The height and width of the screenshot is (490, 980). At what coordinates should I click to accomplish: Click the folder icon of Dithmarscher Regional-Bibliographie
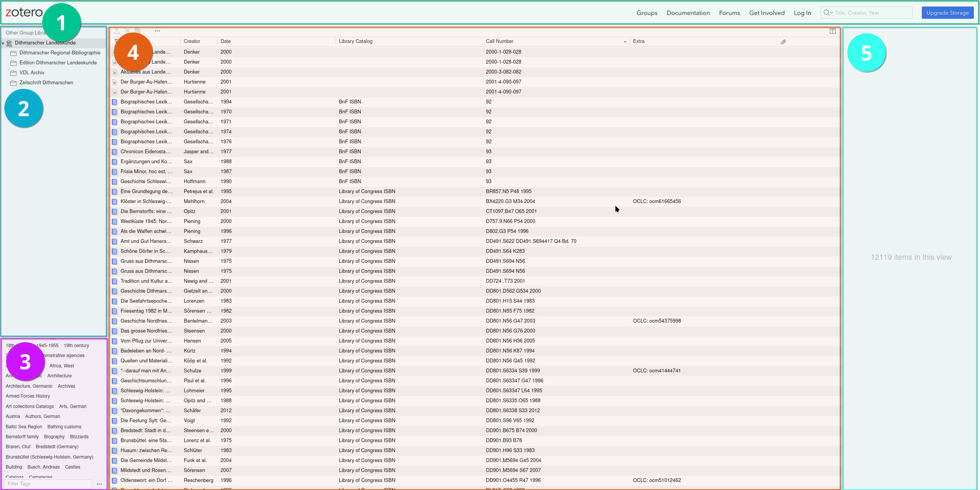pyautogui.click(x=13, y=53)
